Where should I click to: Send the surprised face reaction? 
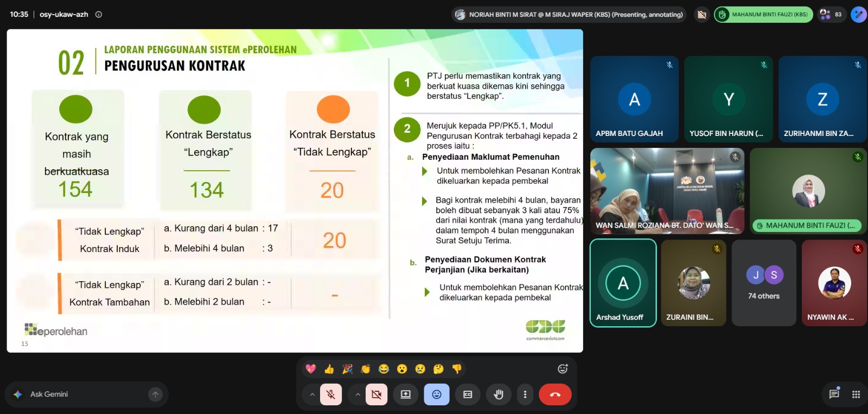(402, 369)
